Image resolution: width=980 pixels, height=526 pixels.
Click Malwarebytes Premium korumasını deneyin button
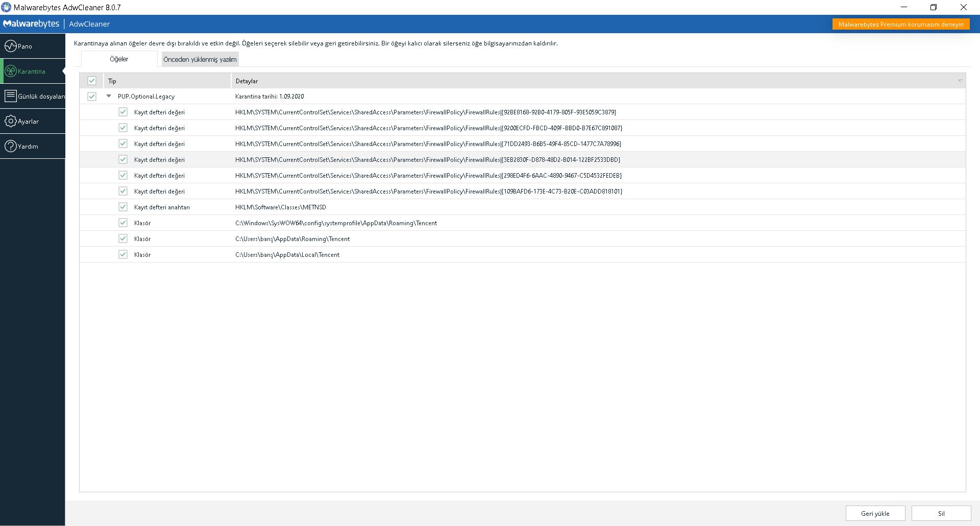click(901, 24)
